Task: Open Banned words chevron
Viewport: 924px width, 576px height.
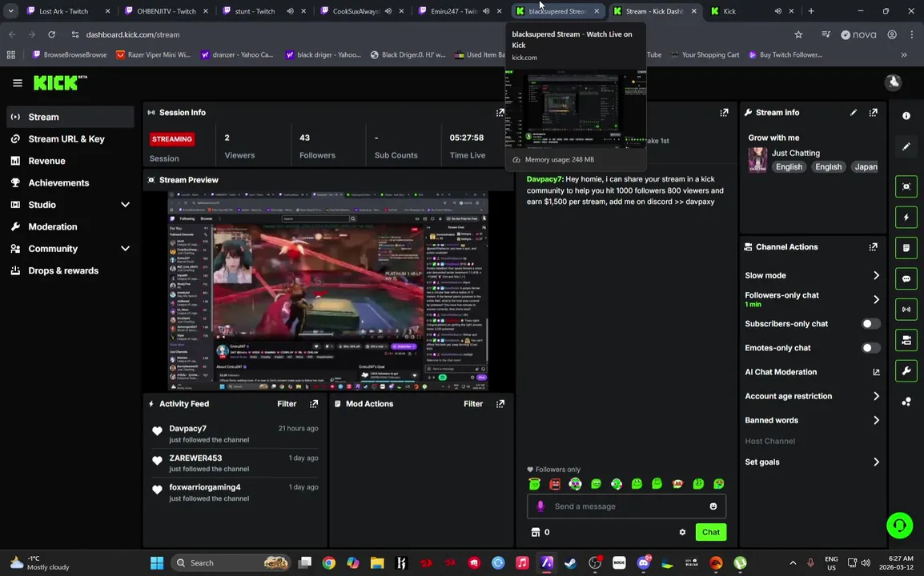Action: point(876,421)
